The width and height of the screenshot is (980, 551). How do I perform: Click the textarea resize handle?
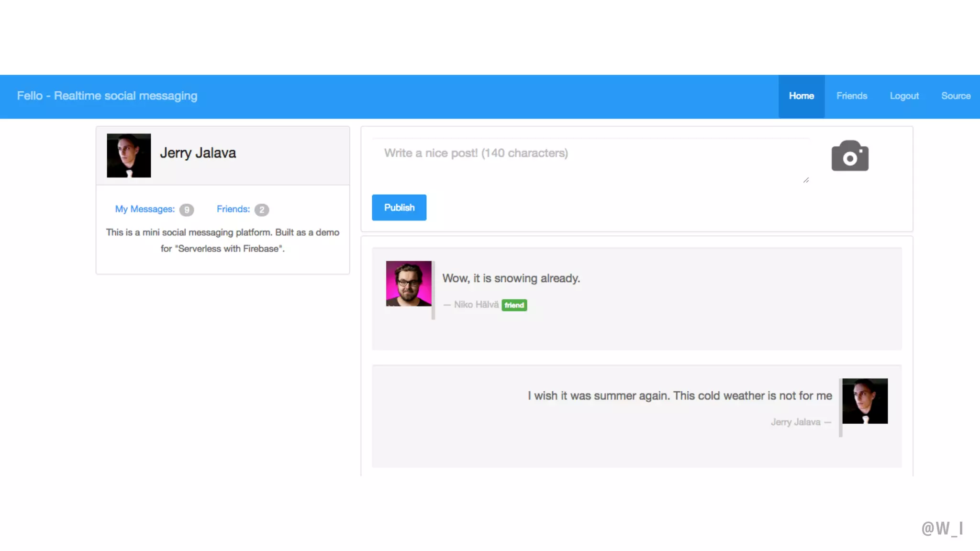(806, 180)
